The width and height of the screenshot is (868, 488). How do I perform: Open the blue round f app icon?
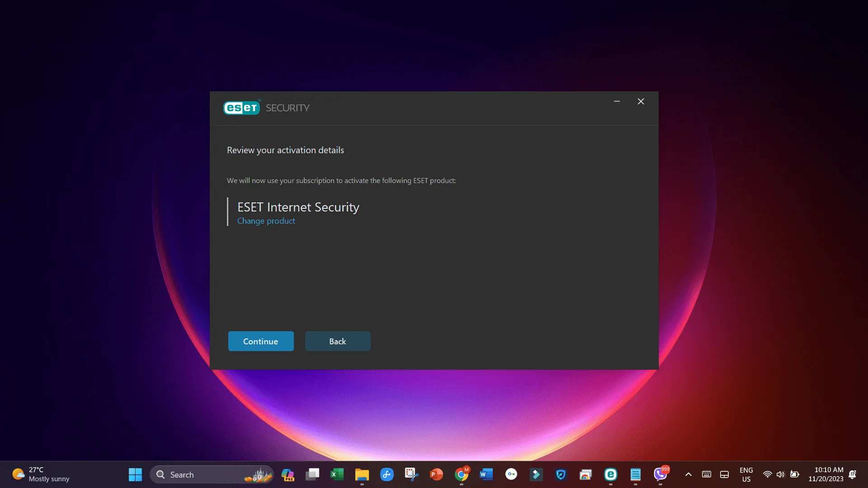point(387,474)
